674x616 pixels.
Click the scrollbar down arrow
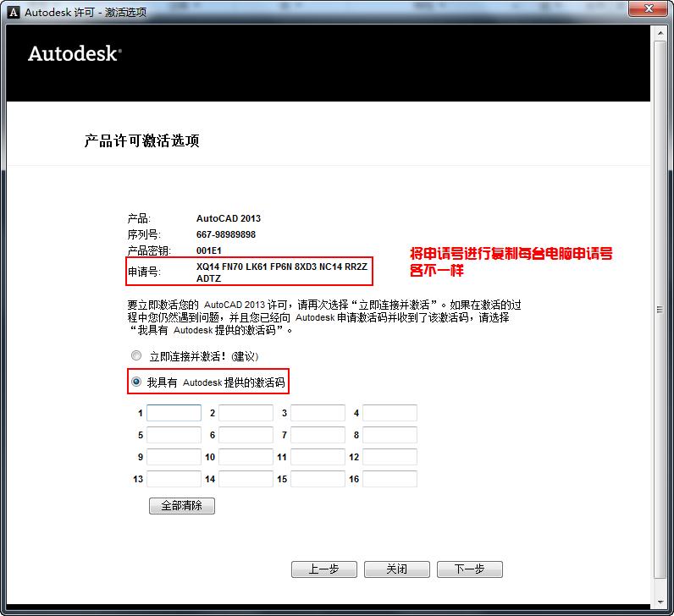tap(660, 602)
